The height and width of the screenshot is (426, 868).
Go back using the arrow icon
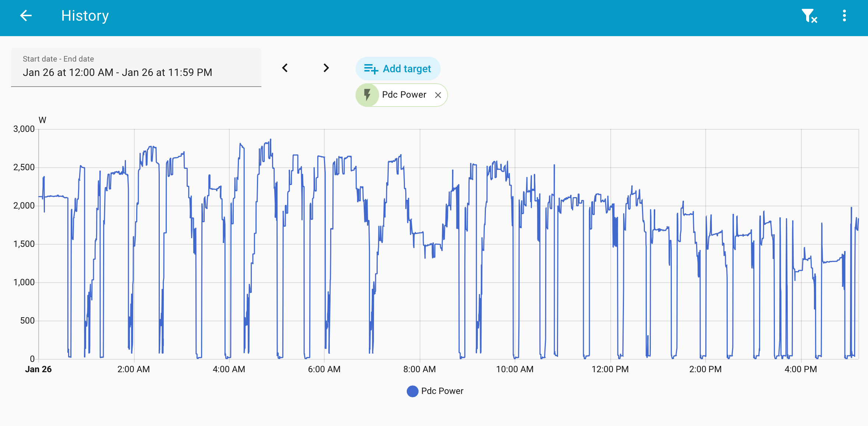(26, 16)
